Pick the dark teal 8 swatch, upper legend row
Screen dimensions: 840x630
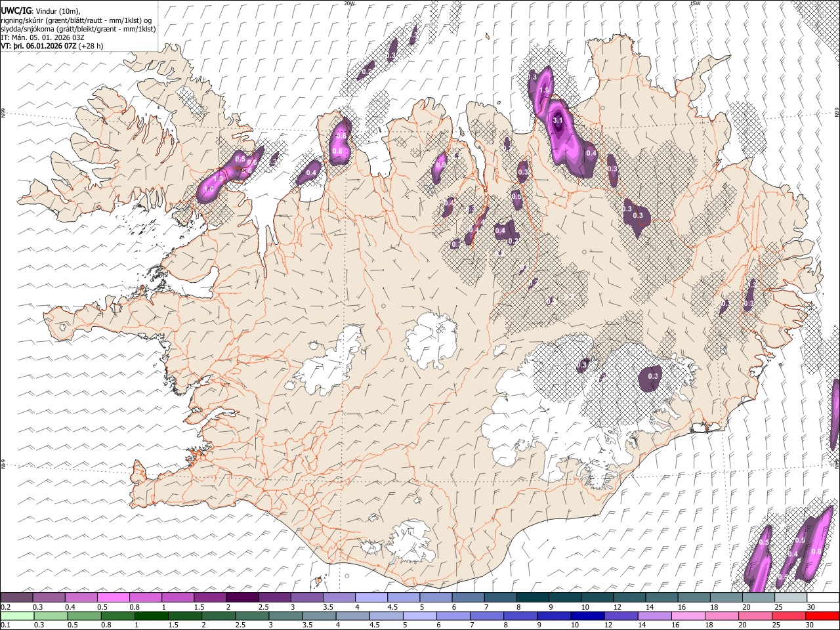tap(532, 598)
